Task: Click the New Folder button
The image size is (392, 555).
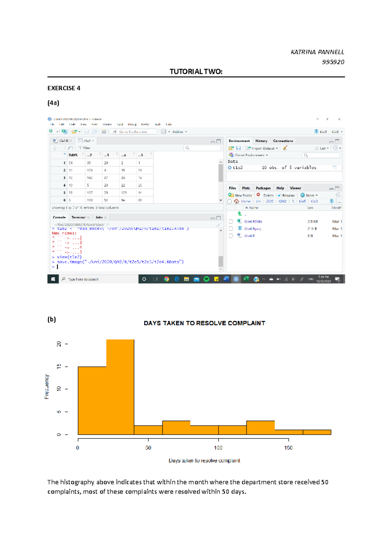Action: (x=240, y=195)
